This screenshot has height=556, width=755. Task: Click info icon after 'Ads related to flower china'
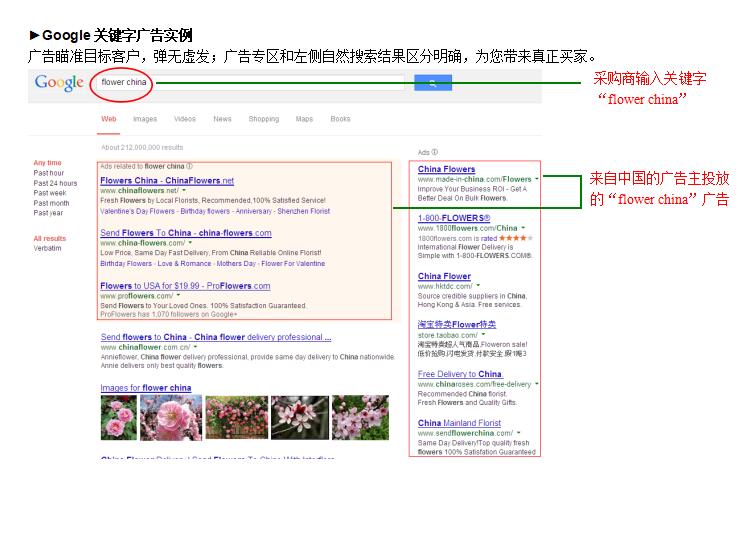189,166
